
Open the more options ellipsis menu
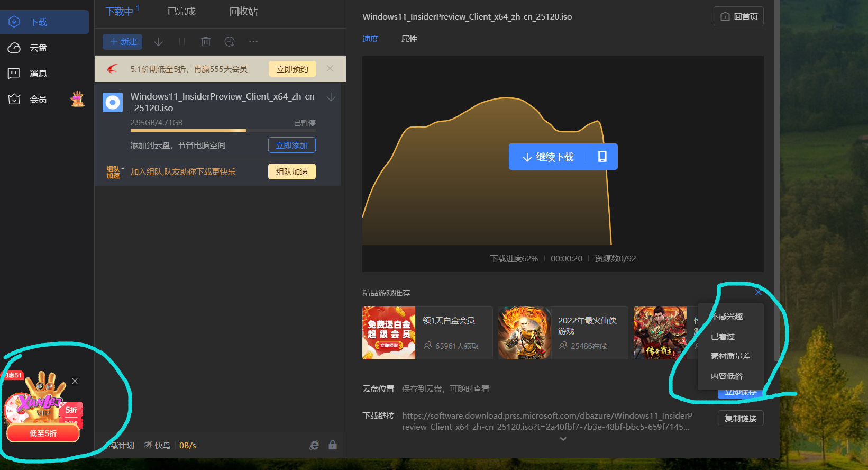pyautogui.click(x=253, y=41)
